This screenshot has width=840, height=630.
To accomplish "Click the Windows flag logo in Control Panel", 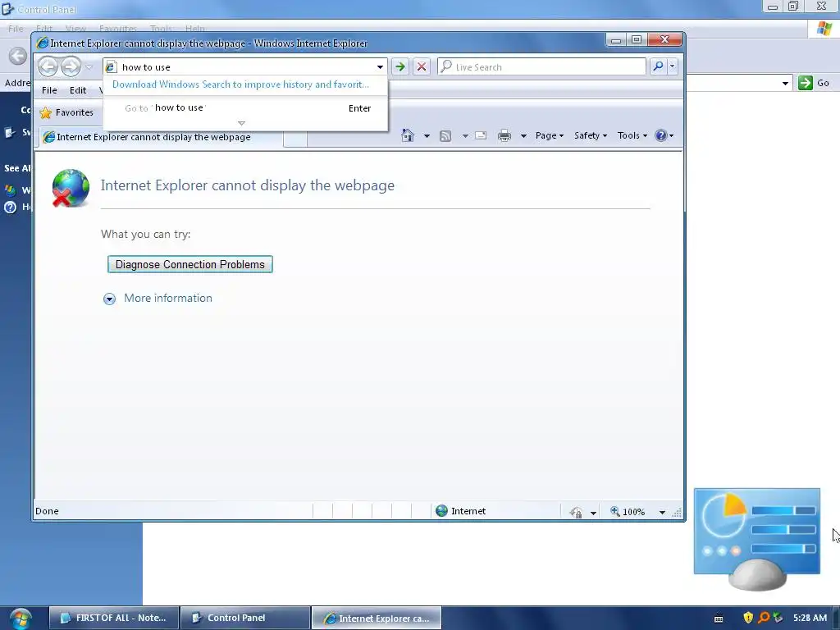I will (824, 29).
